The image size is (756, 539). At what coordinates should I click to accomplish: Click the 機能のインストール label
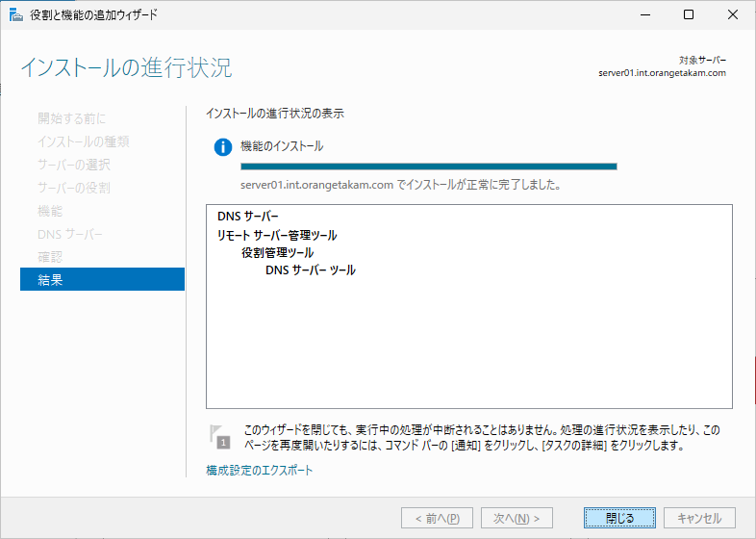(282, 145)
